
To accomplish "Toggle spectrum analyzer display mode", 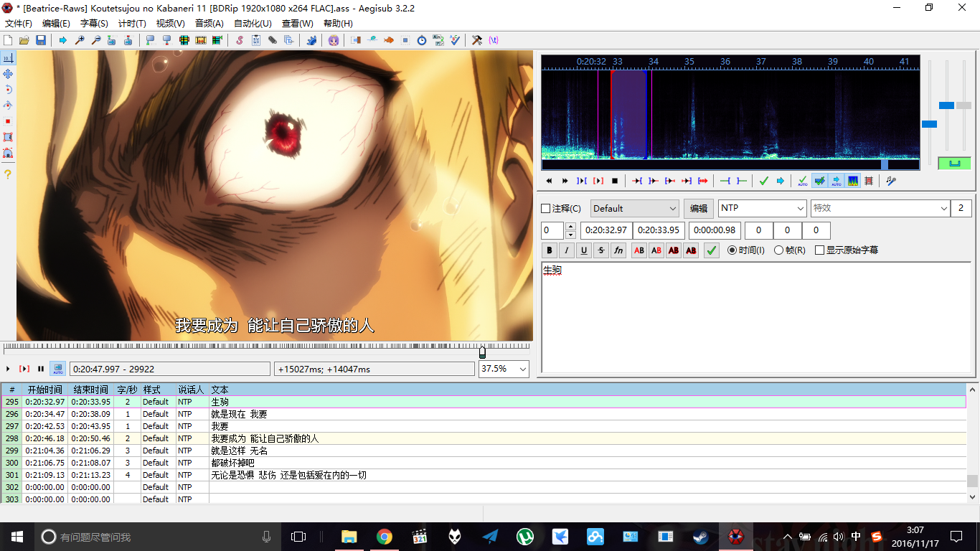I will click(853, 181).
